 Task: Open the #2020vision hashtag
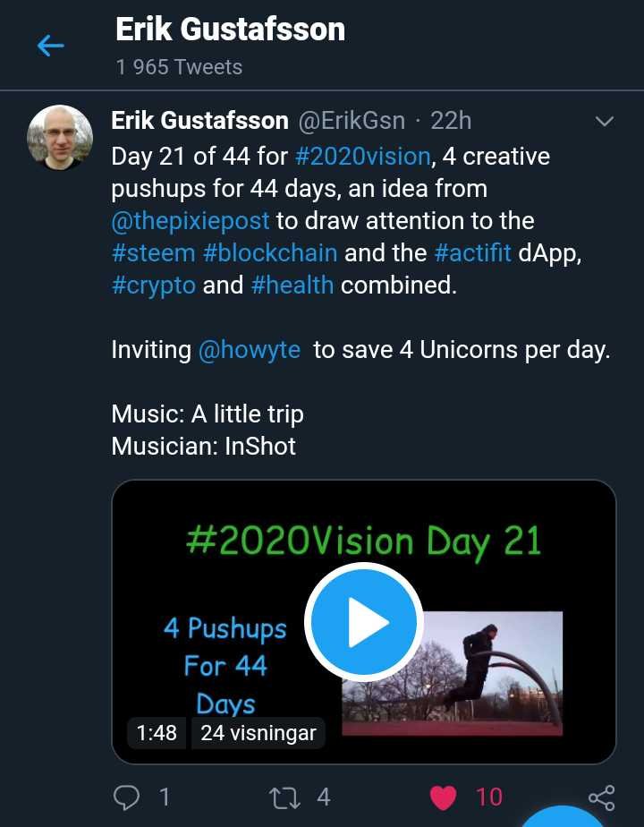tap(362, 157)
